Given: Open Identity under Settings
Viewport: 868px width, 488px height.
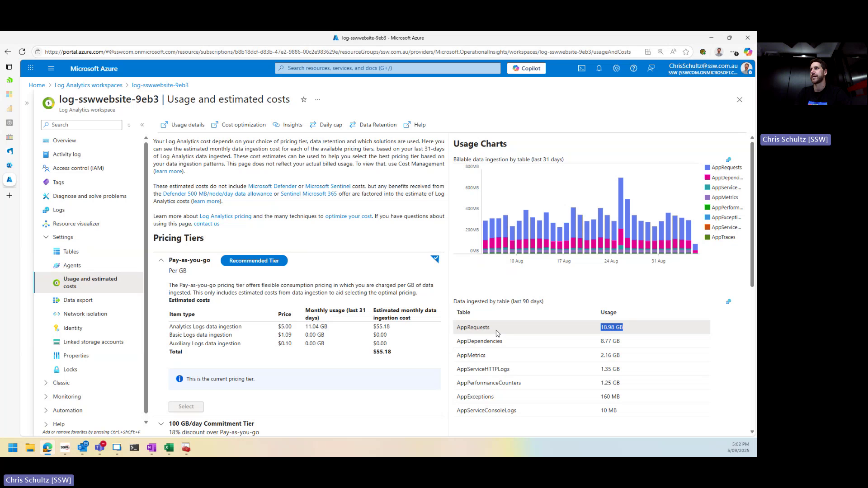Looking at the screenshot, I should [x=73, y=328].
